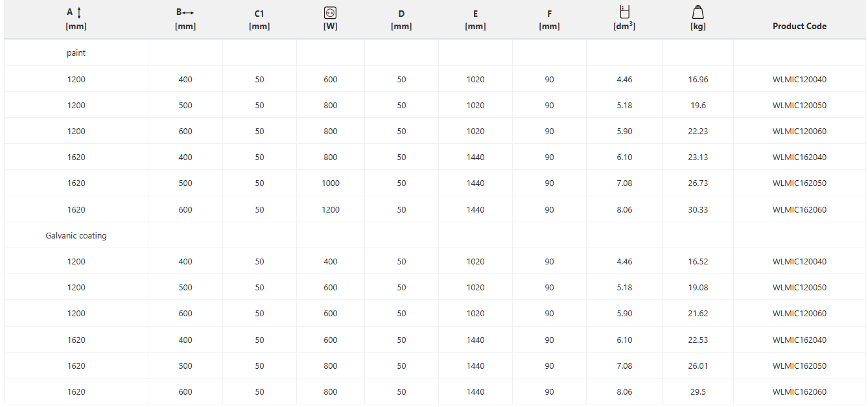Click the 1000 W power value cell

click(331, 183)
